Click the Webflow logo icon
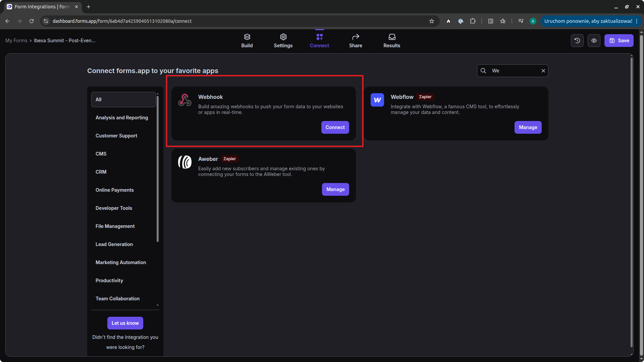Screen dimensions: 644x362 click(x=377, y=100)
